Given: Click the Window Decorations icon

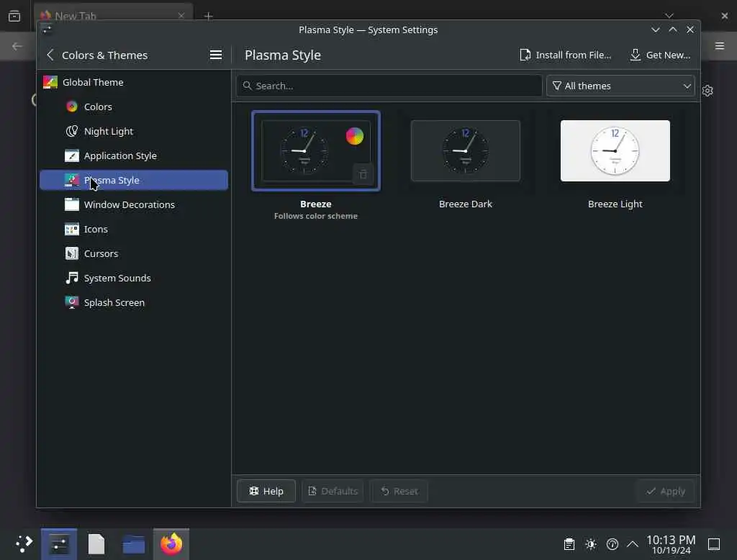Looking at the screenshot, I should [71, 204].
